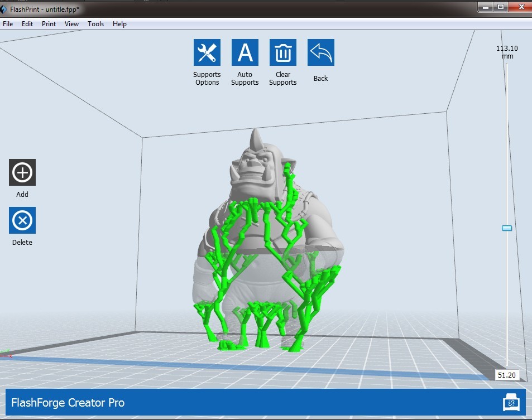This screenshot has width=532, height=420.
Task: Open the Edit menu
Action: click(27, 24)
